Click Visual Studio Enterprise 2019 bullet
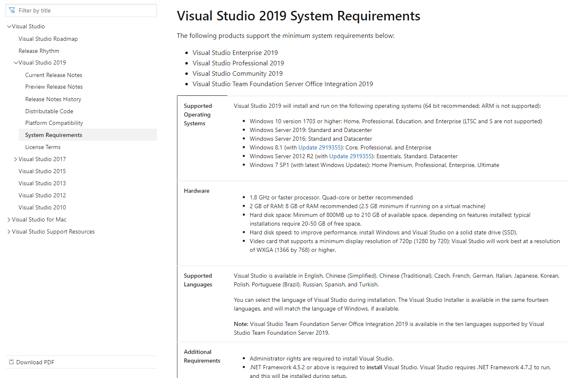 point(235,52)
